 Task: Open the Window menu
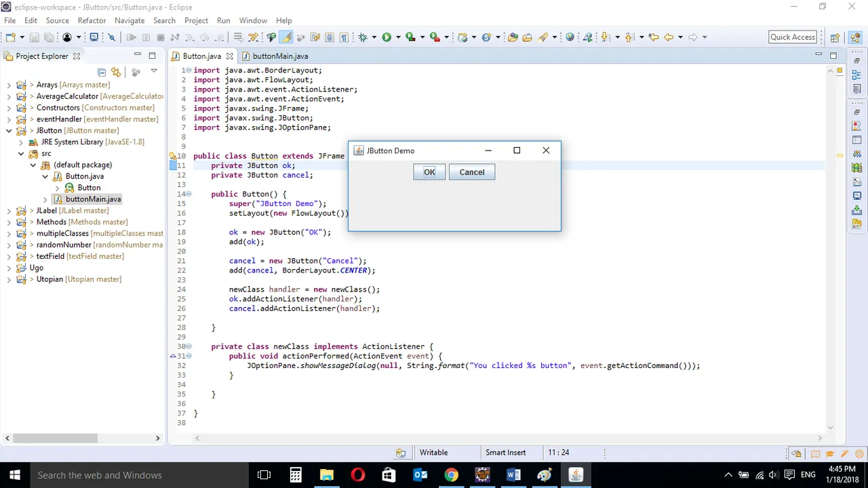pyautogui.click(x=253, y=20)
